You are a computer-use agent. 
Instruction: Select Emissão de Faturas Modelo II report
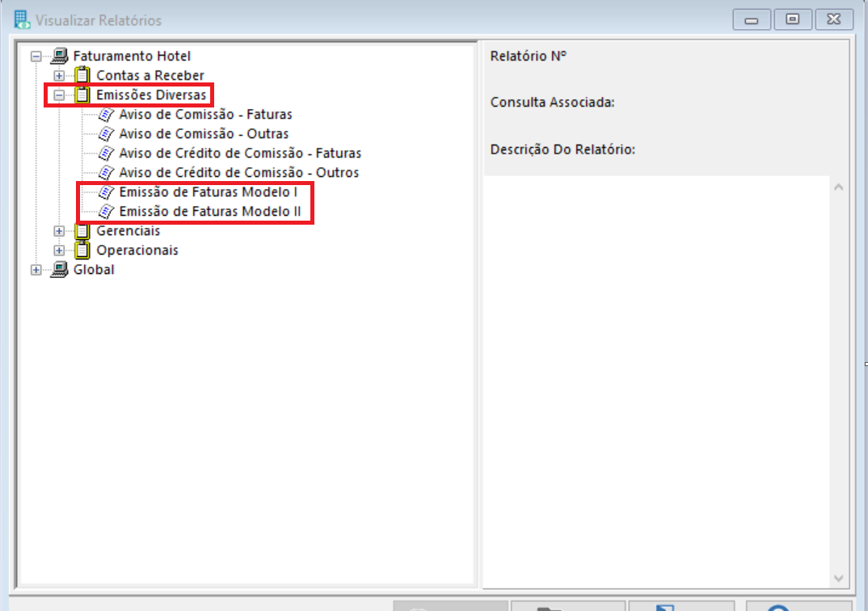[210, 211]
